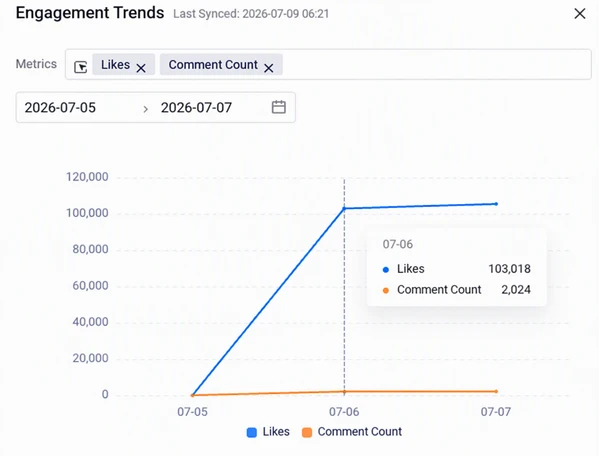599x456 pixels.
Task: Click the 20,000 y-axis label
Action: pyautogui.click(x=91, y=358)
